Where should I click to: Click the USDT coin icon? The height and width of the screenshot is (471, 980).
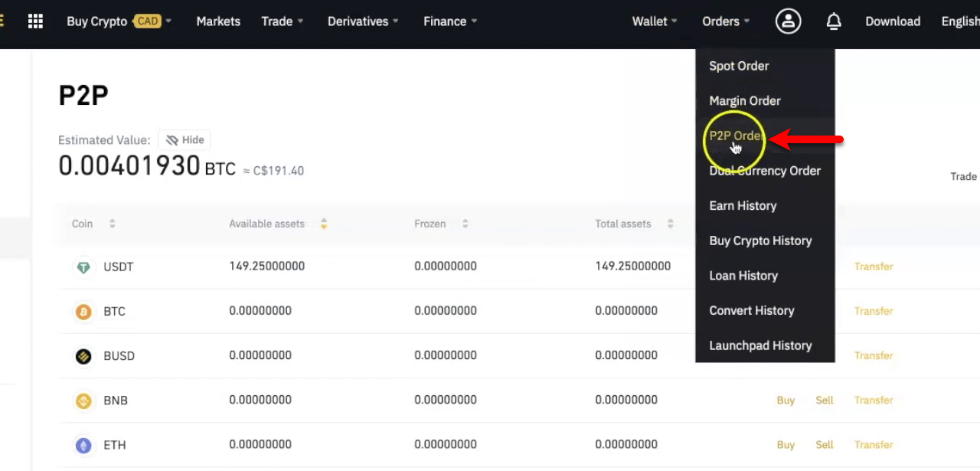click(83, 267)
